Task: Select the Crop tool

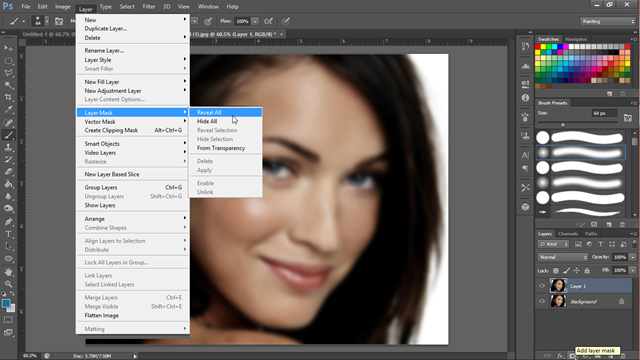Action: (x=8, y=98)
